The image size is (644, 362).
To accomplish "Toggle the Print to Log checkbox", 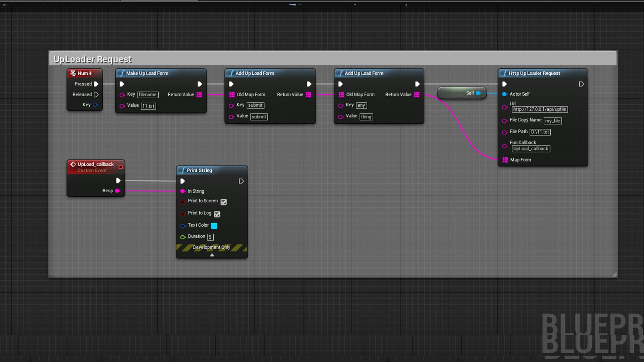I will click(217, 214).
